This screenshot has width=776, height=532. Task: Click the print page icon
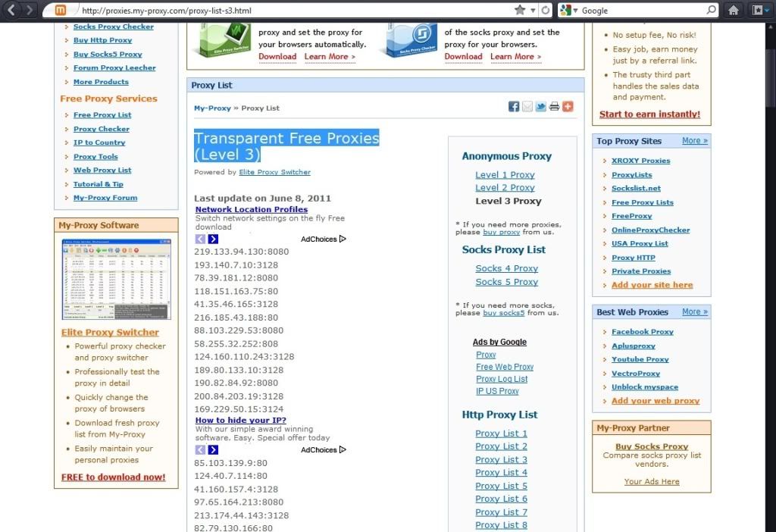(x=554, y=106)
